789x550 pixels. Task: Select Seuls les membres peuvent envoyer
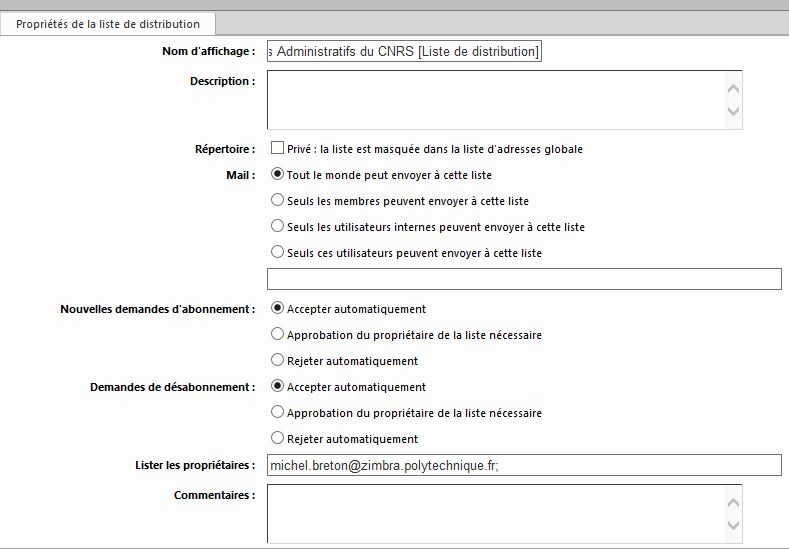pos(277,200)
